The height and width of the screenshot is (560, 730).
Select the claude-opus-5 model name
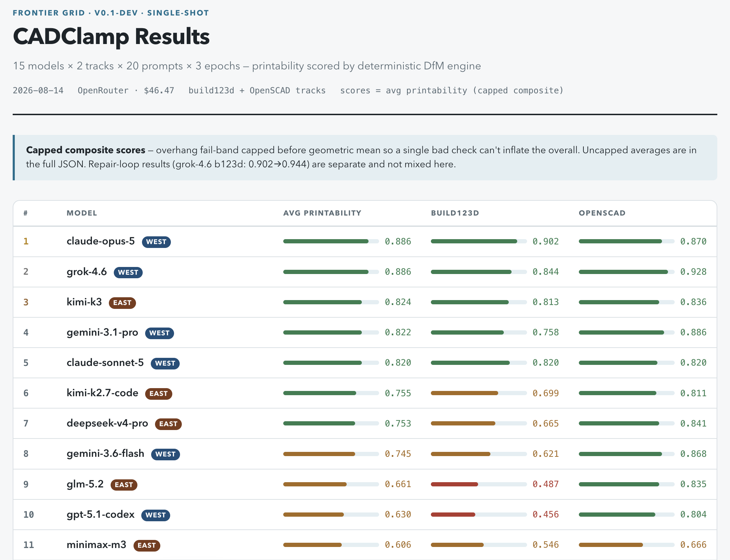pyautogui.click(x=101, y=241)
